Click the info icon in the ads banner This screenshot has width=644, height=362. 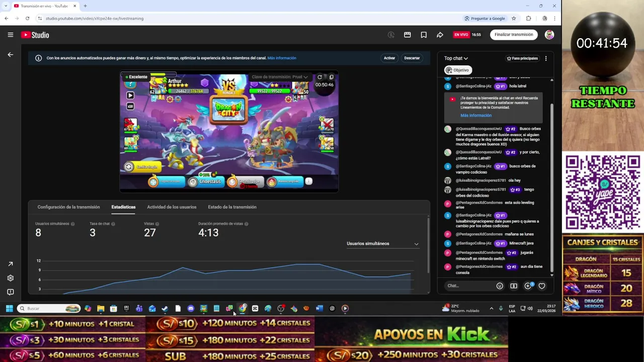click(x=38, y=58)
